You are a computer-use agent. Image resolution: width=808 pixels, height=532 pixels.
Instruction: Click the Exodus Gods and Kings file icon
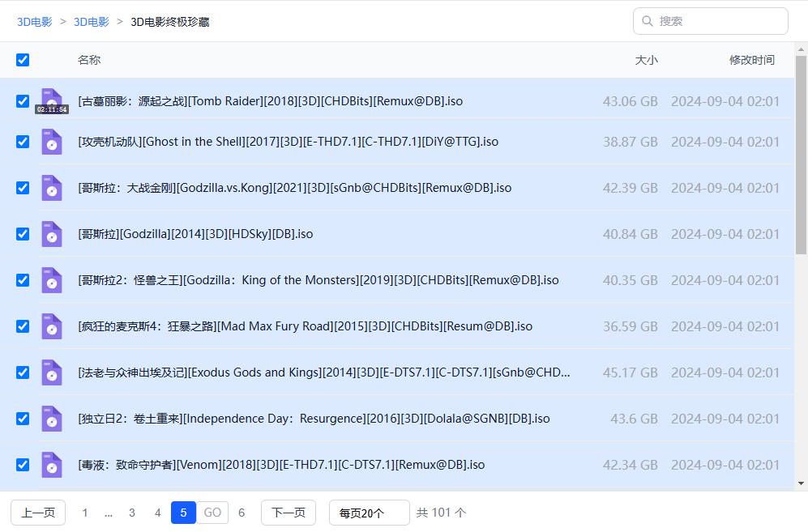pyautogui.click(x=52, y=372)
